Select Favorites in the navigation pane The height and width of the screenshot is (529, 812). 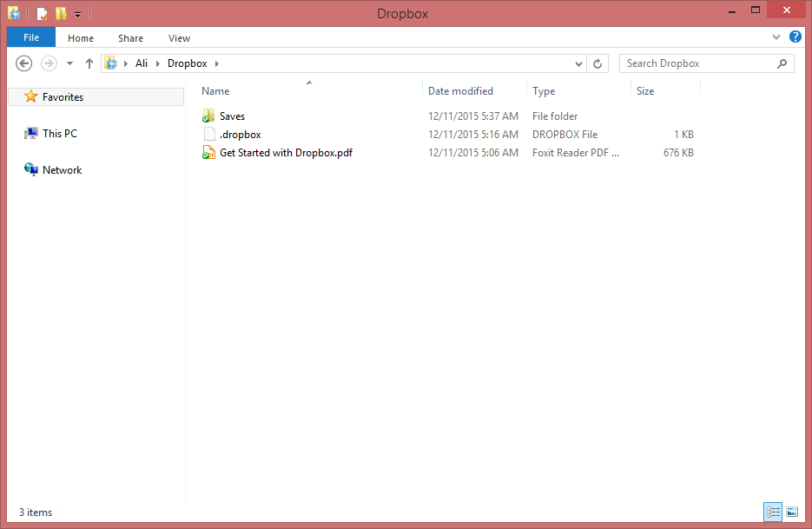point(96,97)
